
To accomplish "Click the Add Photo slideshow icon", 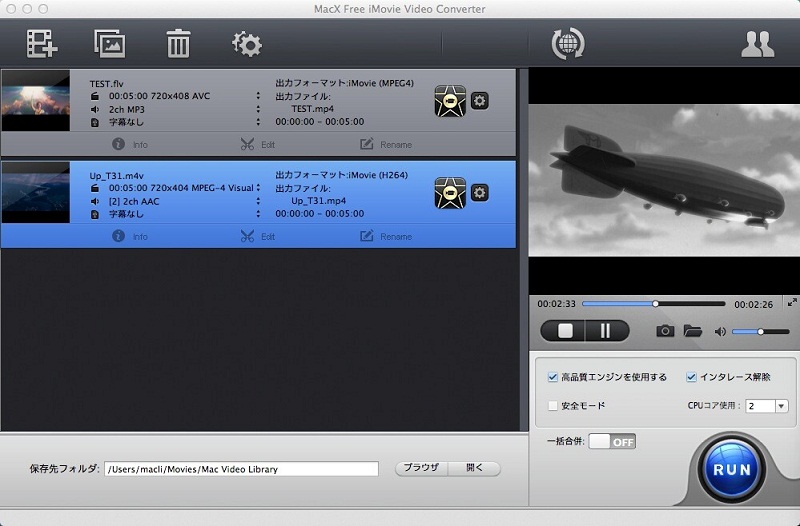I will [110, 43].
